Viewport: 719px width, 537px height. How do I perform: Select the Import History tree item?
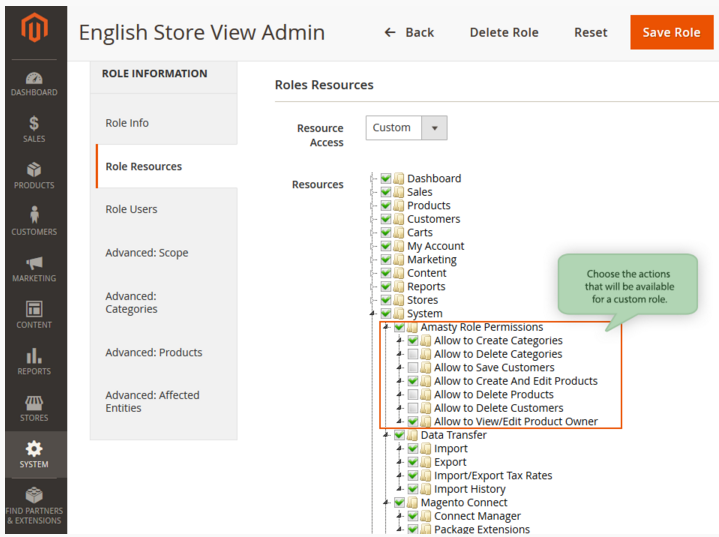469,489
